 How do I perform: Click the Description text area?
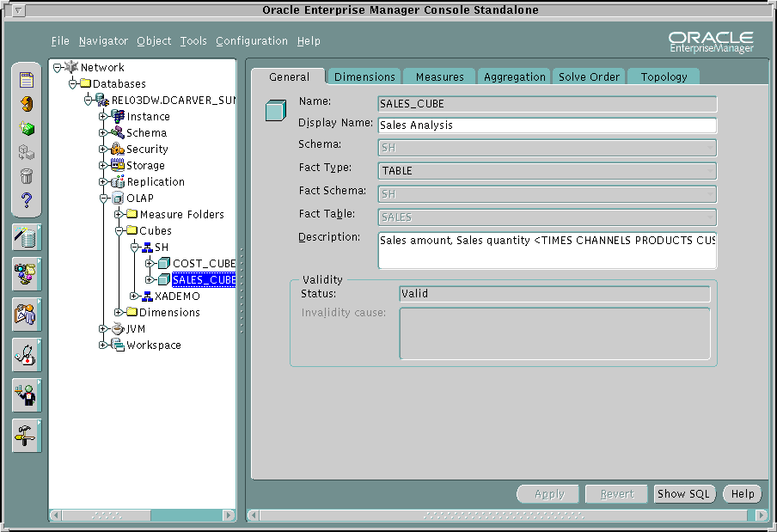pos(547,250)
